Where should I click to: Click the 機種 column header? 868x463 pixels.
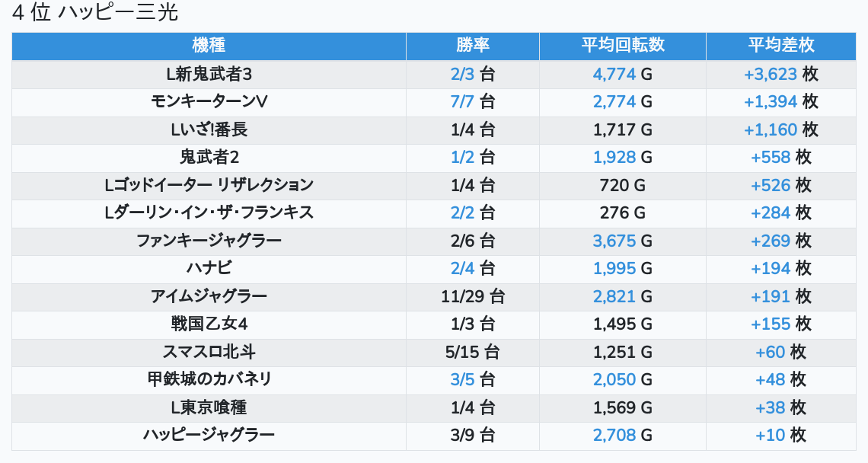(x=209, y=46)
